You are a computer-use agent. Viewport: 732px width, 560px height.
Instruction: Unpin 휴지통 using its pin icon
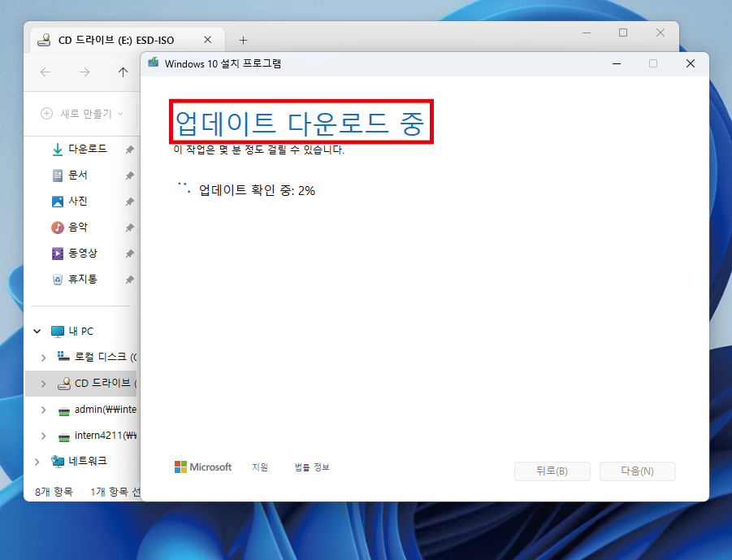point(129,280)
